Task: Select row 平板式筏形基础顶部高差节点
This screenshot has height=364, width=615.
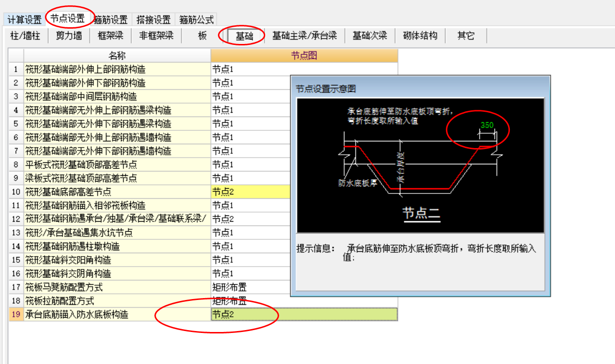Action: point(117,164)
